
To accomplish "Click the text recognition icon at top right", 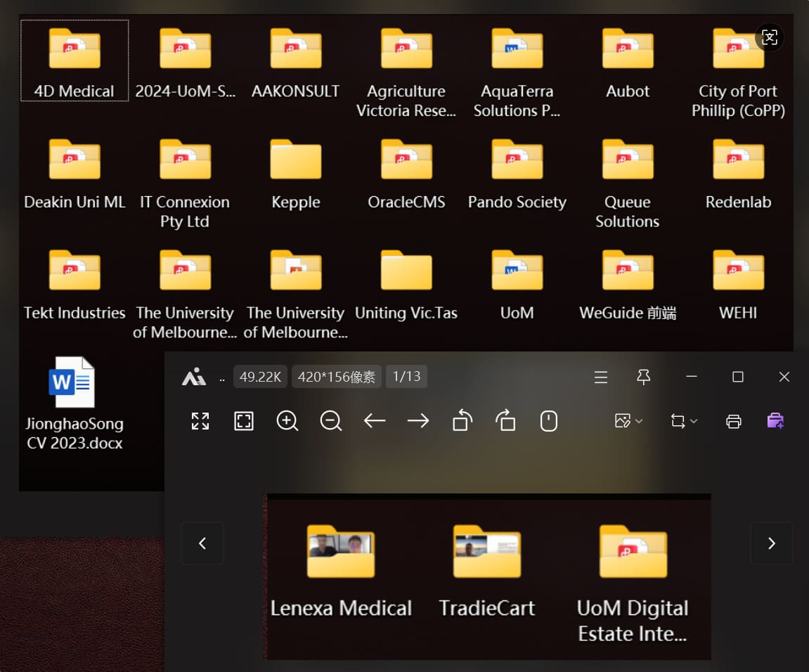I will 769,37.
